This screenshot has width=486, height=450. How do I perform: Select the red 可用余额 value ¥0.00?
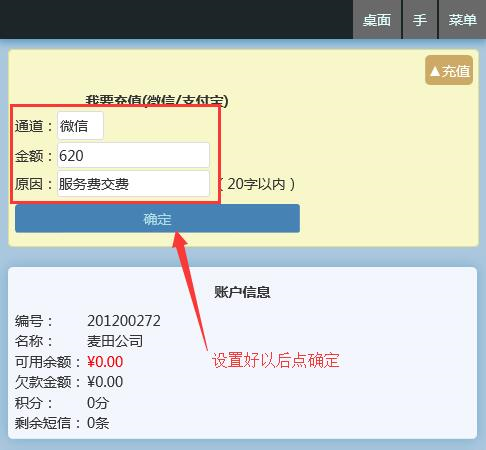pos(105,362)
